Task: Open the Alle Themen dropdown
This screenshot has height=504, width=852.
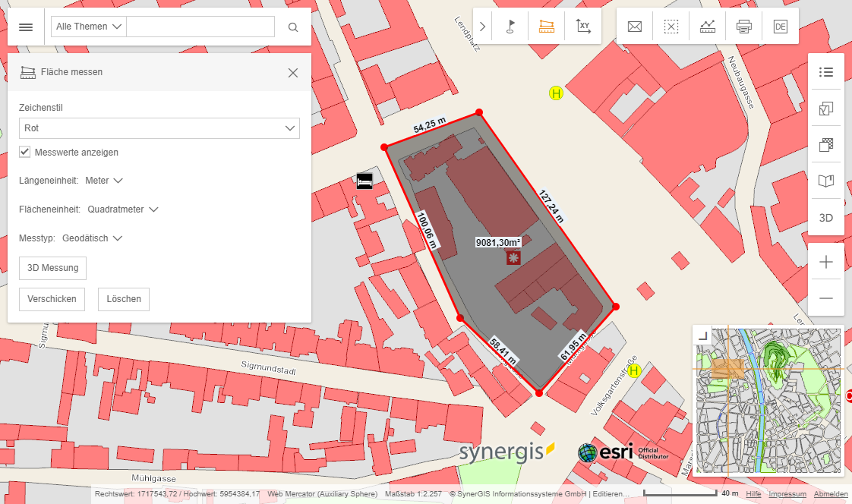Action: [87, 26]
